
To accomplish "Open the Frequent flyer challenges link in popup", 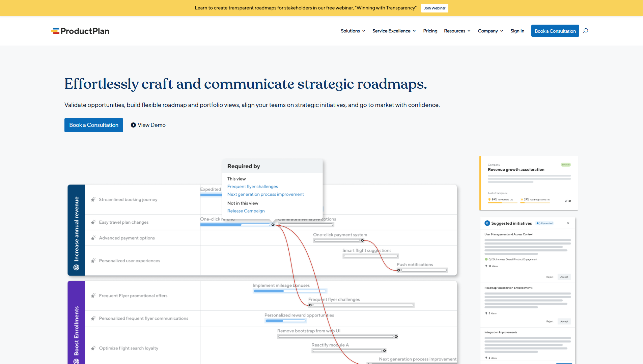I will 252,187.
